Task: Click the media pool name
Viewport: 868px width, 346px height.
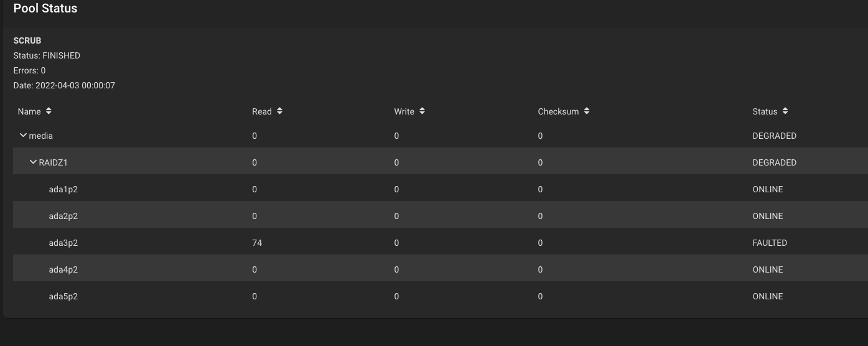Action: coord(41,136)
